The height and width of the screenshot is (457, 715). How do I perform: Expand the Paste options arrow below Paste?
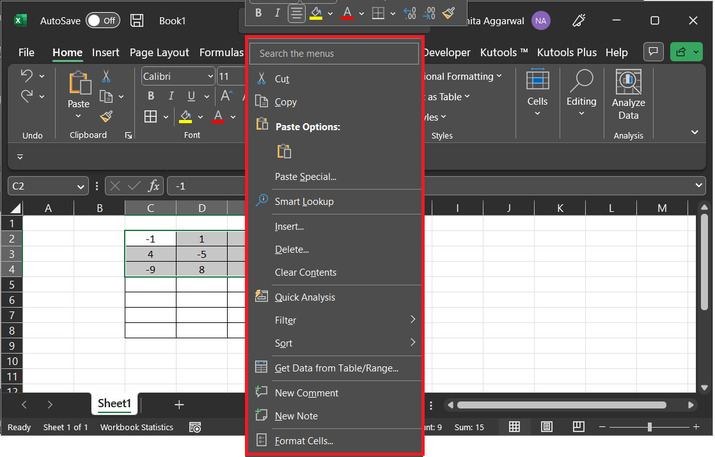[x=78, y=116]
